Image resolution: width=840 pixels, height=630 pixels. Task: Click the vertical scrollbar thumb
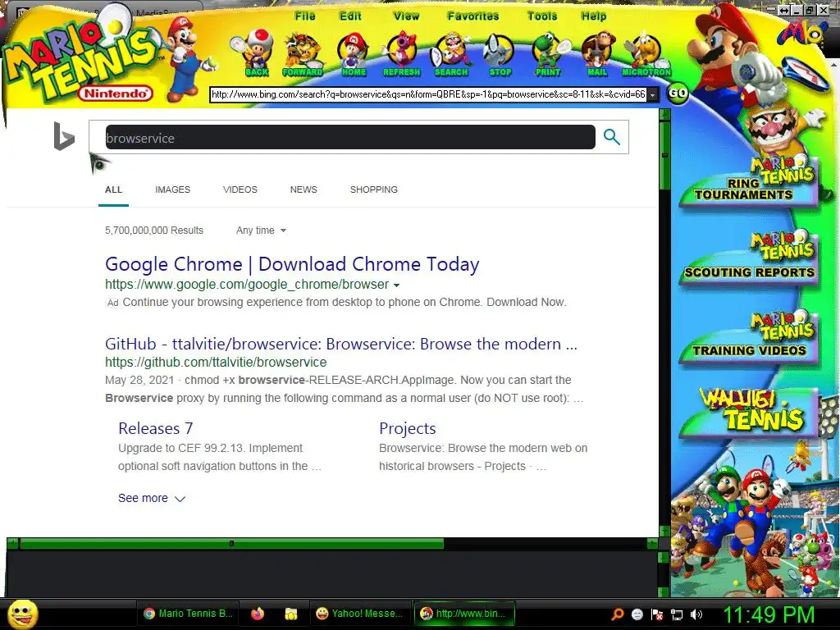(664, 155)
